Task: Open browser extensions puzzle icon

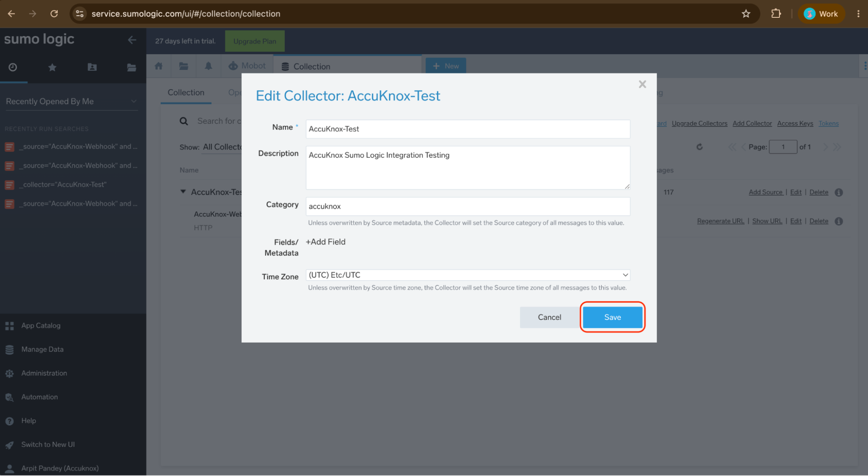Action: pos(776,14)
